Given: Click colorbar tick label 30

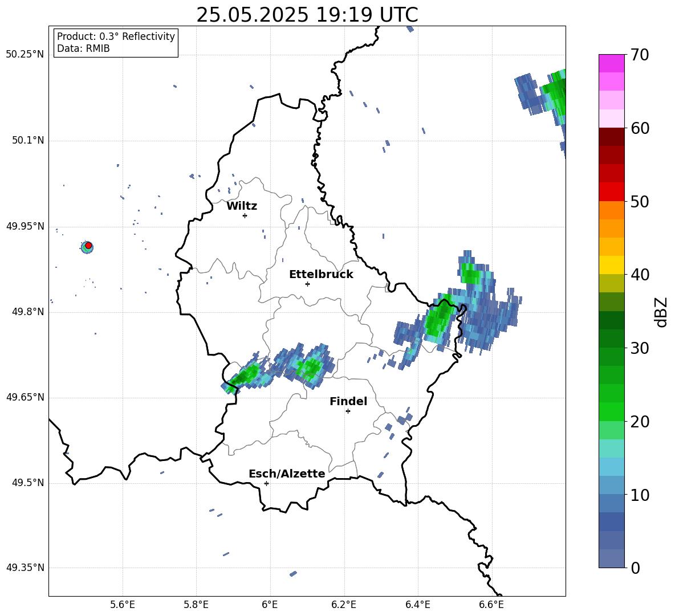Looking at the screenshot, I should tap(640, 348).
